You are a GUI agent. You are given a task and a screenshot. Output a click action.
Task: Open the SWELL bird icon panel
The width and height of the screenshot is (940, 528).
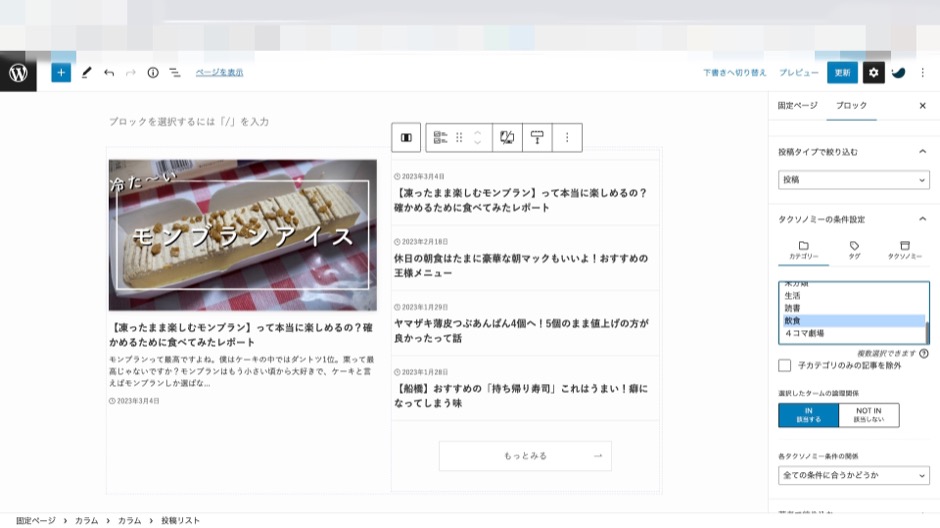(898, 73)
